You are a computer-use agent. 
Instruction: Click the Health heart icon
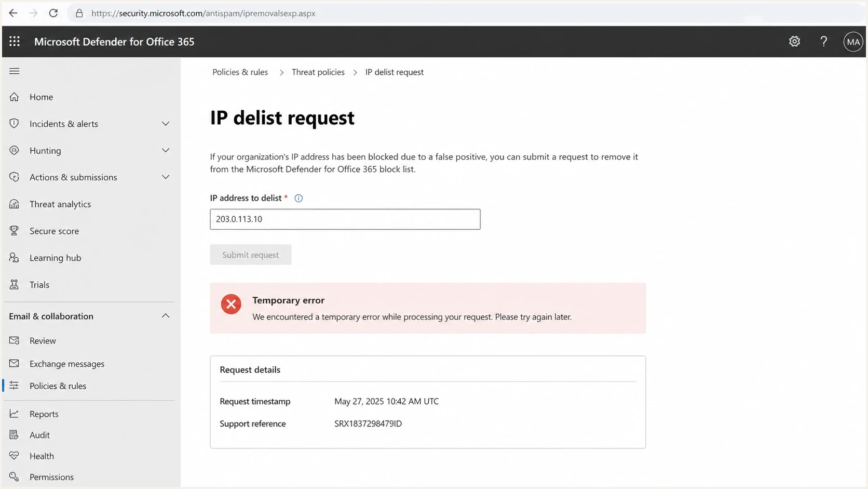(x=15, y=456)
